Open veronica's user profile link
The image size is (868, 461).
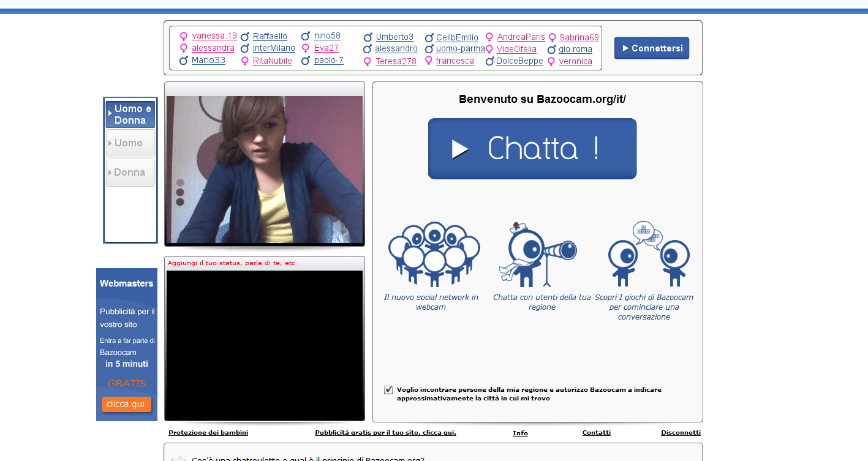tap(576, 62)
